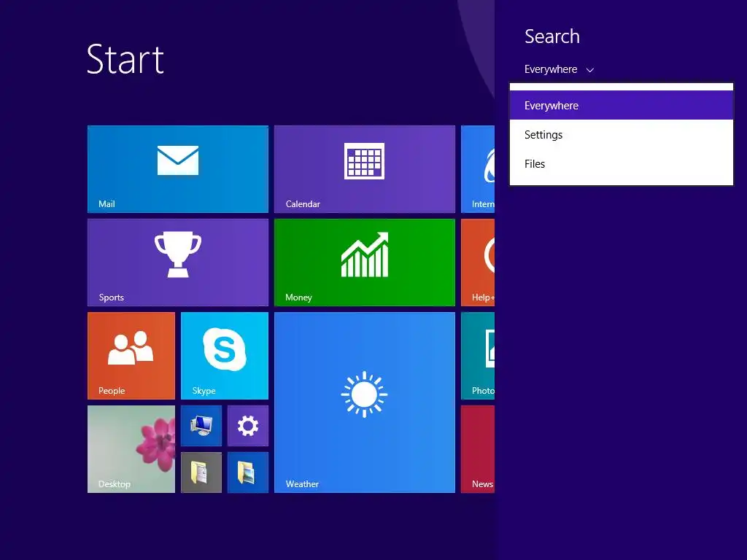
Task: Collapse the Everywhere search scope dropdown
Action: coord(559,69)
